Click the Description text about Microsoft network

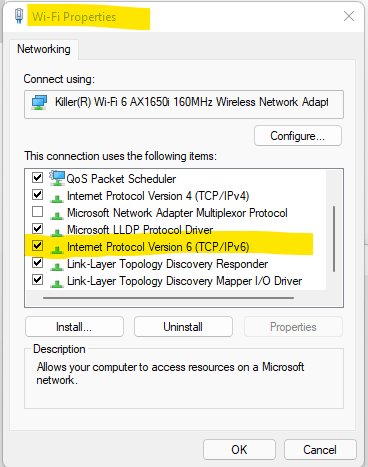170,373
